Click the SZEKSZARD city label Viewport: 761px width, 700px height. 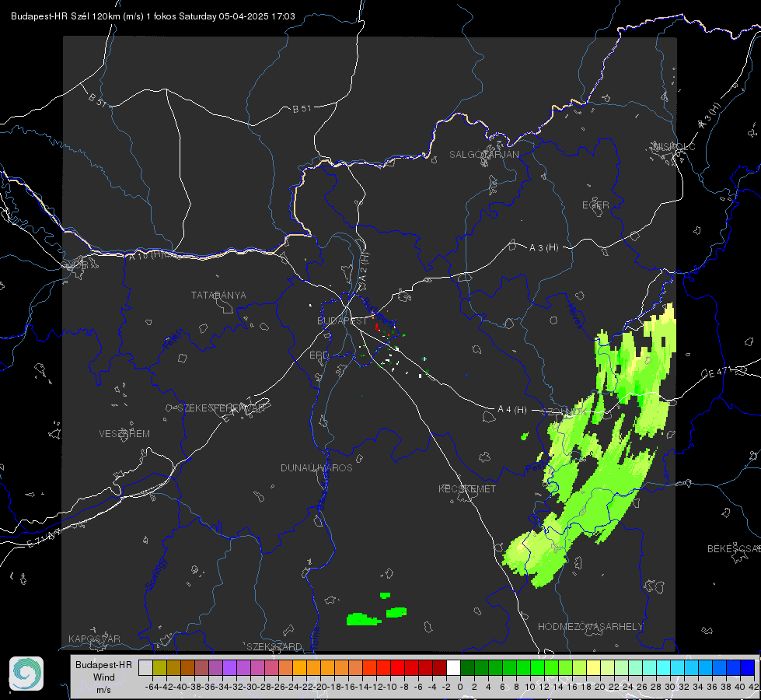coord(274,646)
